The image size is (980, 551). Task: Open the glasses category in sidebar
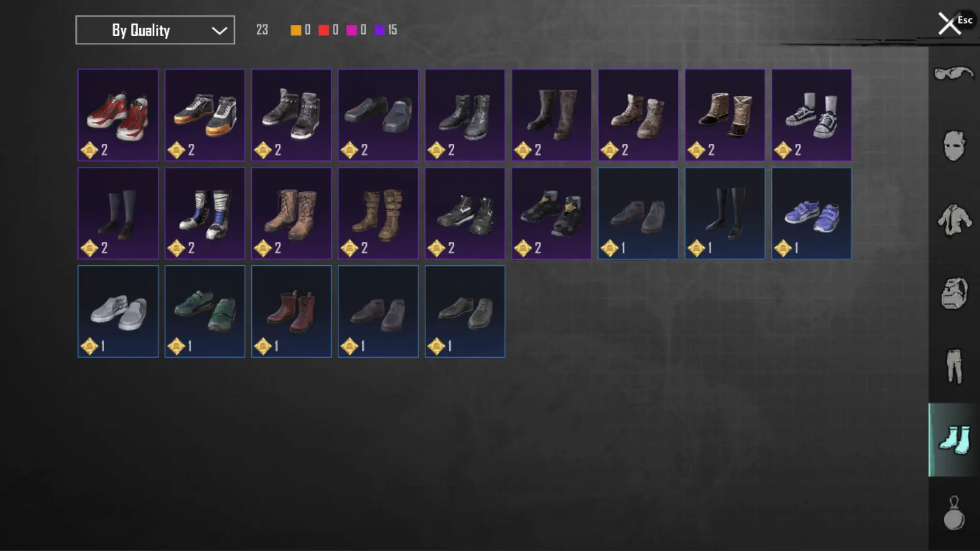tap(953, 74)
